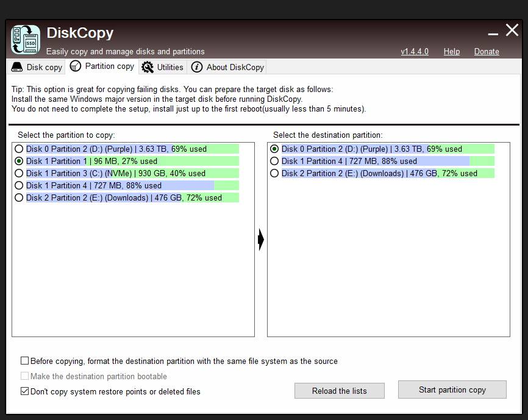The height and width of the screenshot is (420, 528).
Task: Click the 'Install the same Windows major version' line
Action: click(x=157, y=99)
